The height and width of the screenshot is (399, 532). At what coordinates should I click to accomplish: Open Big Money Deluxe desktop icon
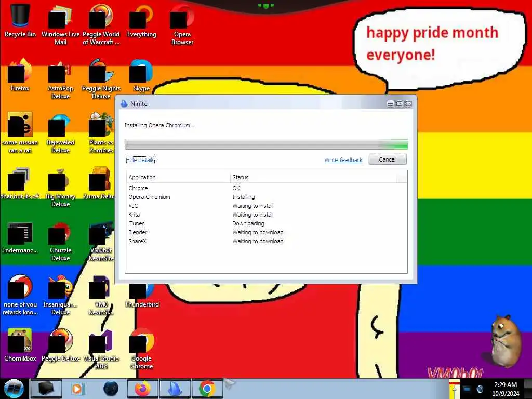[60, 187]
